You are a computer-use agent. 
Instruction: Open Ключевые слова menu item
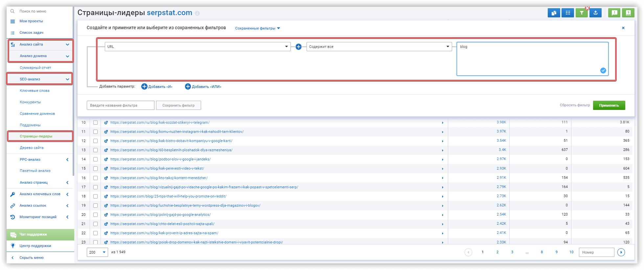34,91
